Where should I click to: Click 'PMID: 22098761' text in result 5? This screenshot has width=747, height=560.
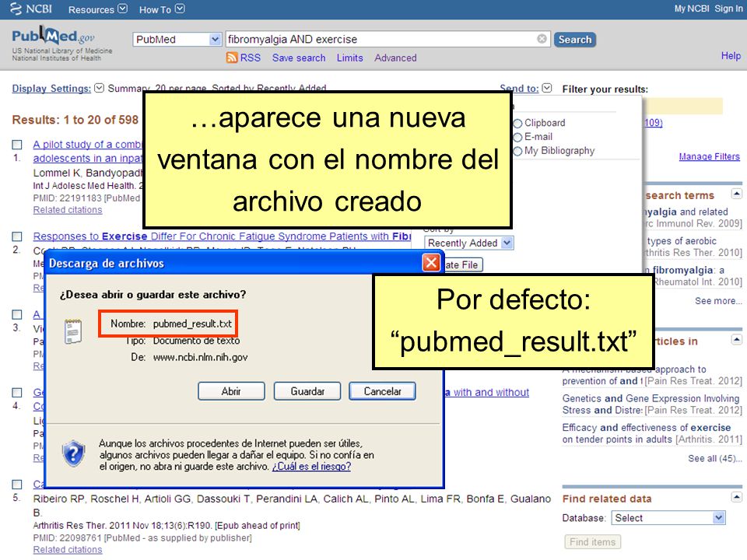point(67,538)
